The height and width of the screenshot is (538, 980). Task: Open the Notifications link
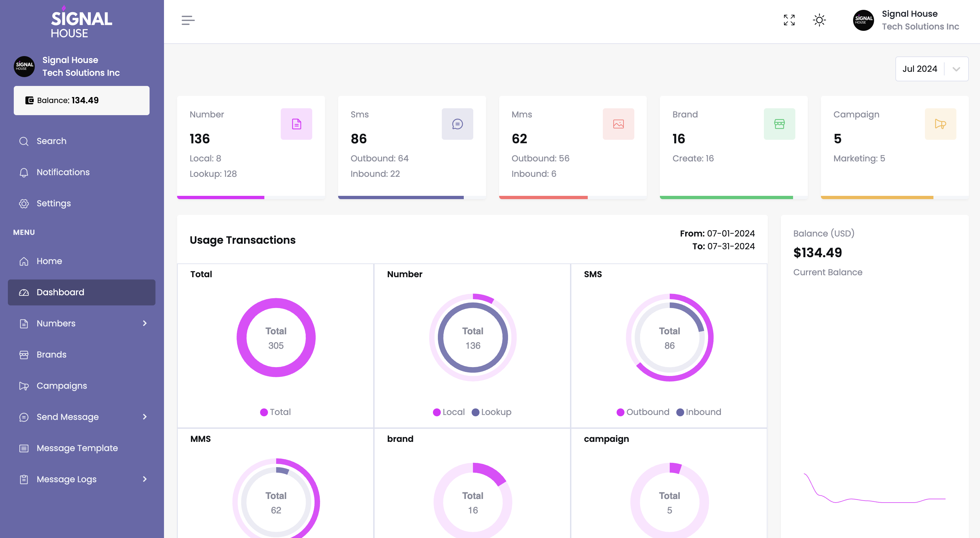click(x=63, y=172)
